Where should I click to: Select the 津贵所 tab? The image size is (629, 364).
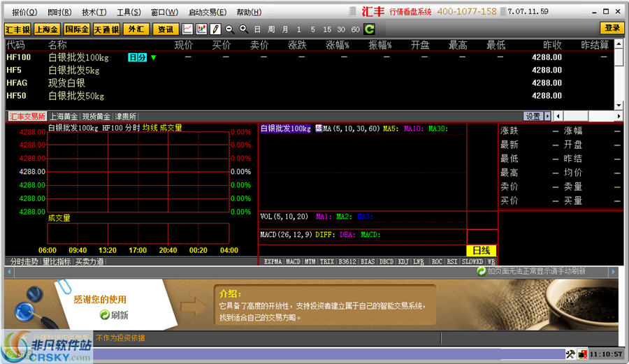[126, 116]
